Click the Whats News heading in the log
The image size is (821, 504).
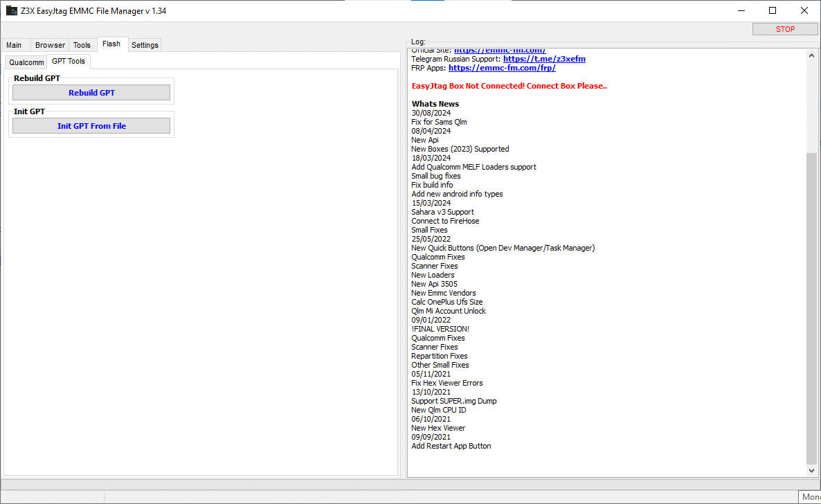tap(435, 104)
